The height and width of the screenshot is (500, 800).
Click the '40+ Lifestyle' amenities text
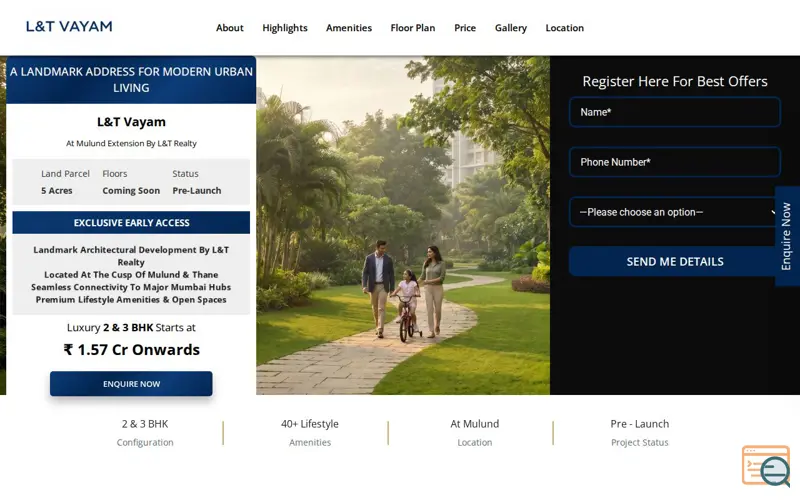(310, 424)
